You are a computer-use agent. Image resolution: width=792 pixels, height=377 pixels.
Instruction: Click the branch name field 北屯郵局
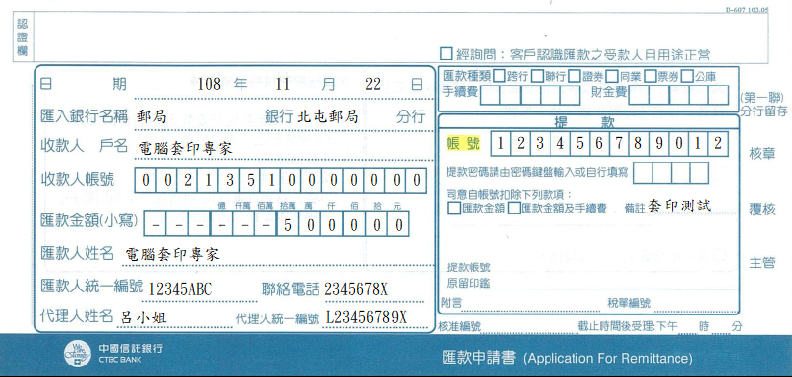[x=328, y=117]
